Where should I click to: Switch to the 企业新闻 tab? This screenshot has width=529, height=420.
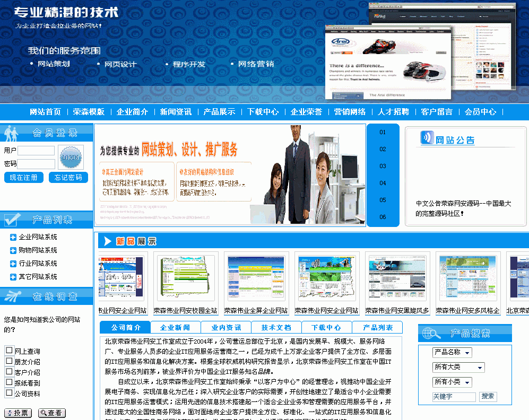click(175, 328)
